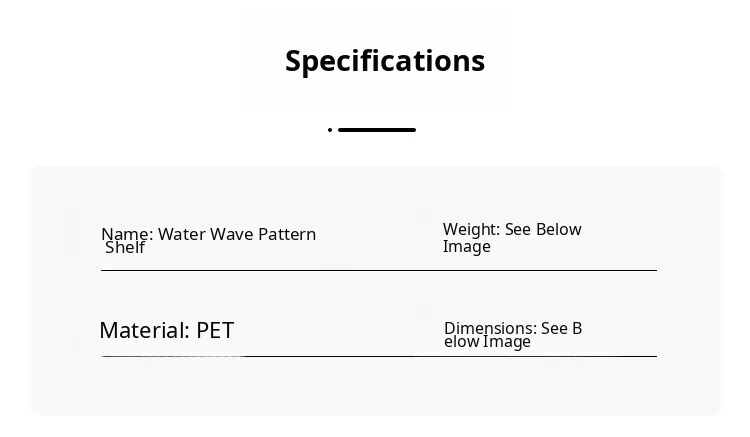
Task: Click the Specifications heading
Action: tap(385, 61)
